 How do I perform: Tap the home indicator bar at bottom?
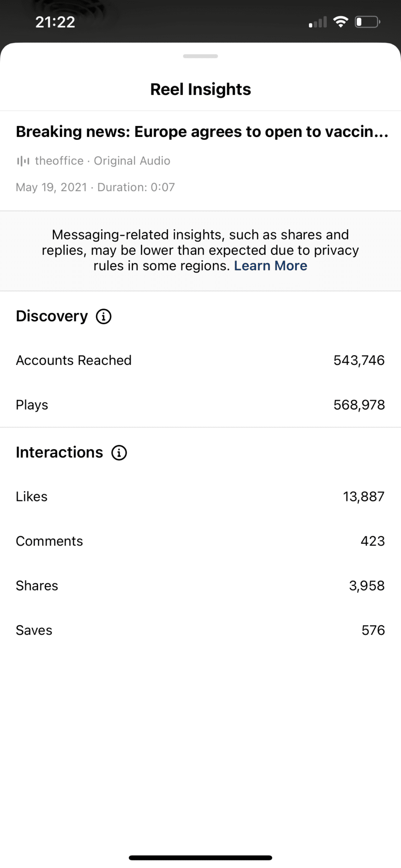click(x=200, y=857)
